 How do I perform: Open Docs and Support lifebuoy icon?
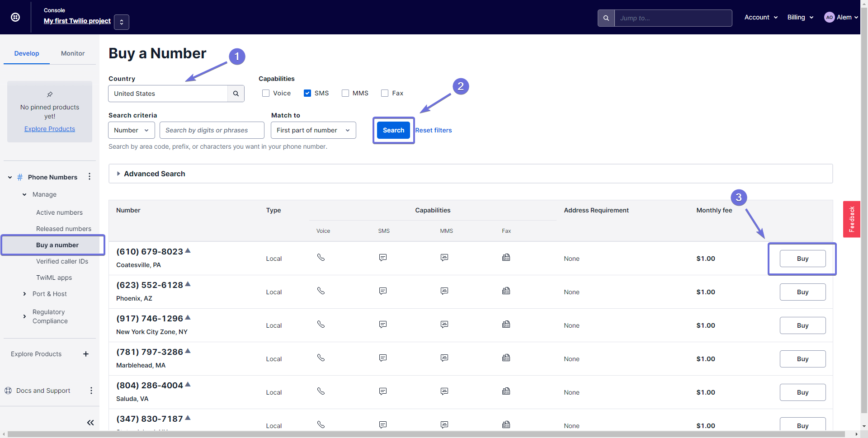[x=8, y=391]
